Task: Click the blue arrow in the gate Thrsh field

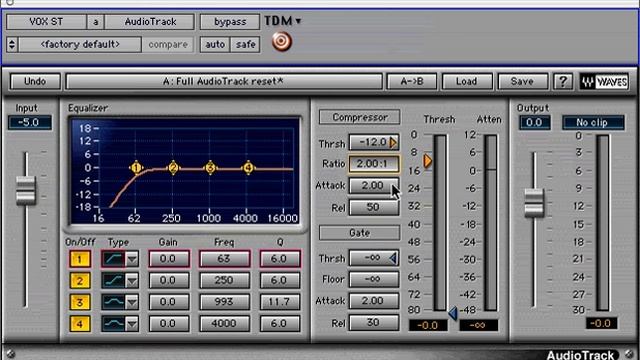Action: (x=393, y=258)
